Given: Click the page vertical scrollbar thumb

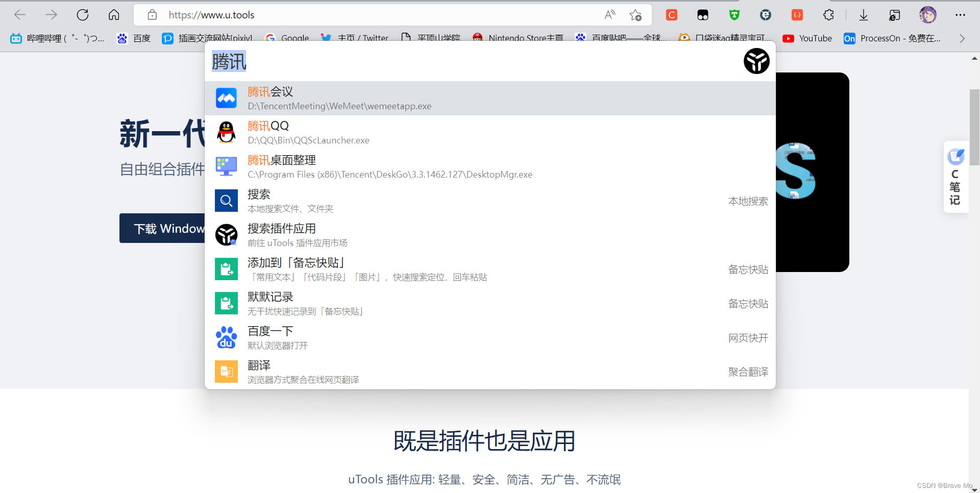Looking at the screenshot, I should 974,127.
